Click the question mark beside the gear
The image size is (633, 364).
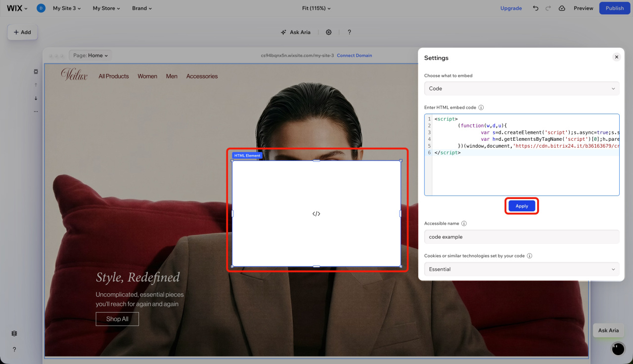click(x=349, y=32)
